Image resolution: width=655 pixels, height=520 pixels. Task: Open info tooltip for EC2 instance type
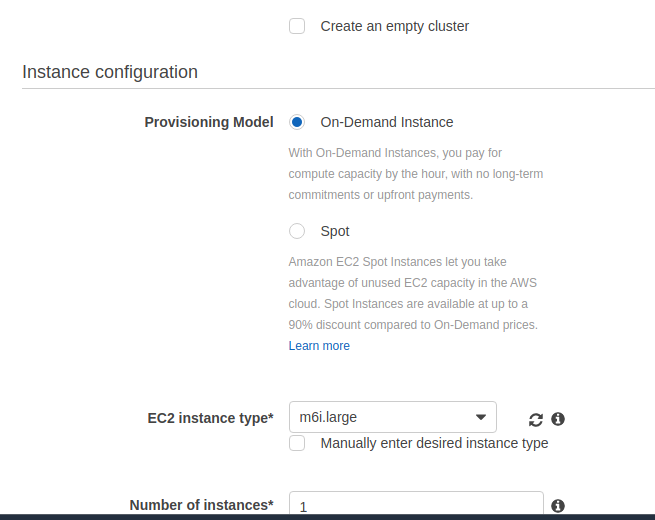click(558, 419)
